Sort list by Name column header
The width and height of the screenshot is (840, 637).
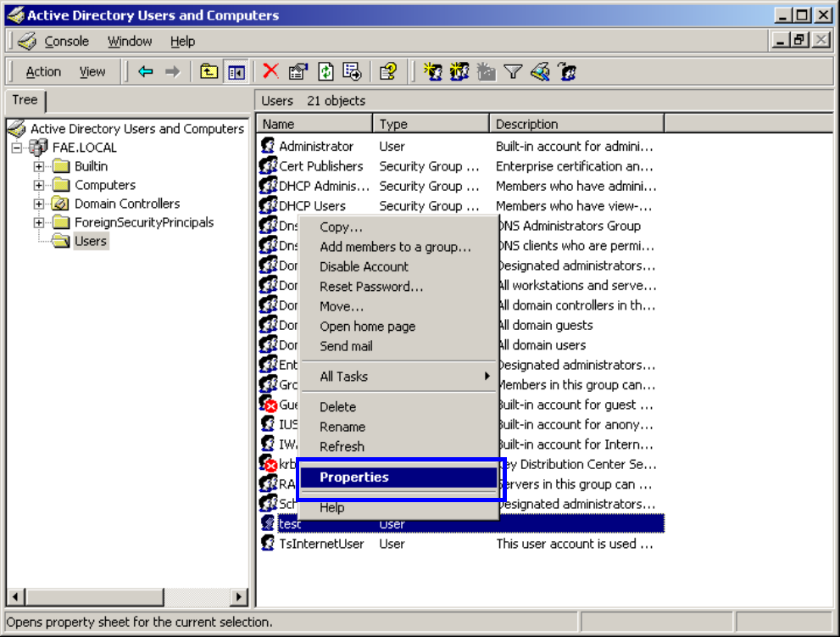click(x=314, y=124)
